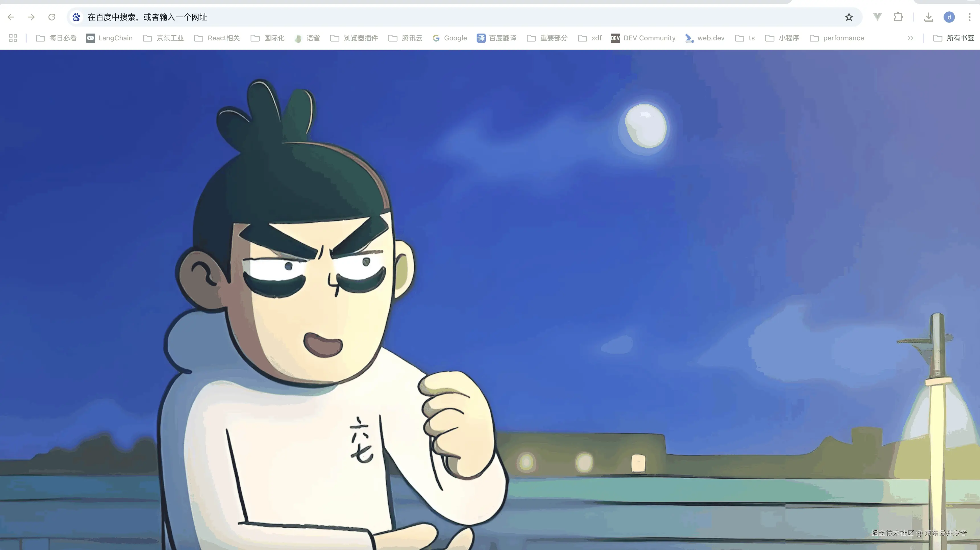
Task: Open the profile avatar "d"
Action: point(949,17)
